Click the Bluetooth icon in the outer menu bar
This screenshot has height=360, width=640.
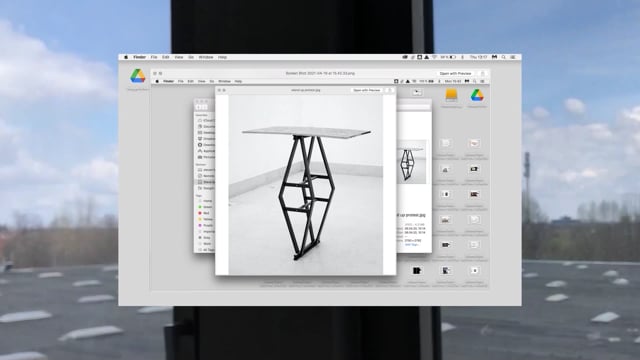pyautogui.click(x=462, y=57)
